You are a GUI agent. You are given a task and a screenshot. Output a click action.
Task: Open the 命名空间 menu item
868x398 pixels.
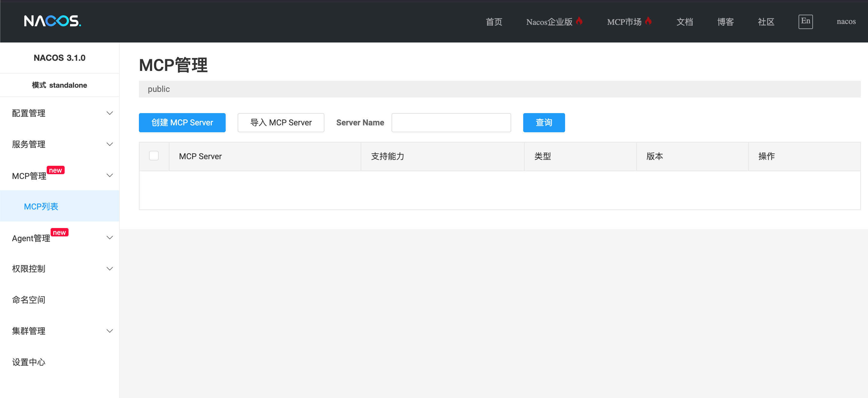(29, 300)
